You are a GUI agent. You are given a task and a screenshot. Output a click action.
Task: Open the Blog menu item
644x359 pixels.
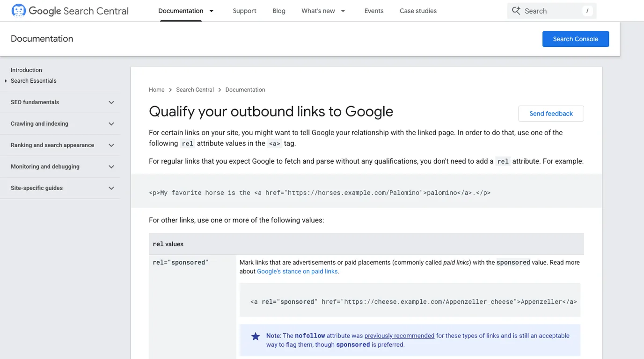pyautogui.click(x=279, y=11)
